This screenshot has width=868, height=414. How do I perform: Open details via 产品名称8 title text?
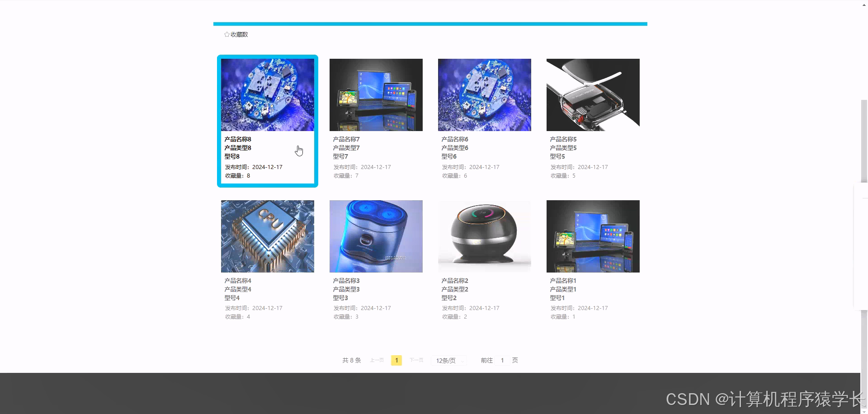[237, 139]
